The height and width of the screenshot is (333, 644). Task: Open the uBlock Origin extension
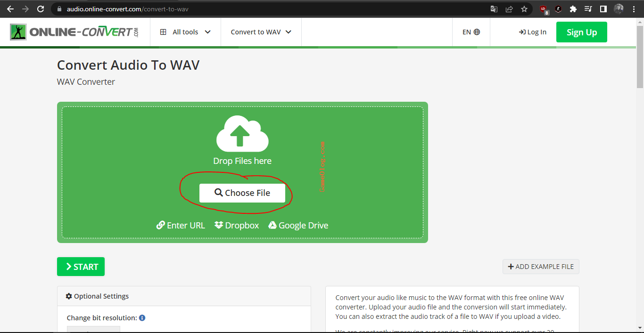544,9
